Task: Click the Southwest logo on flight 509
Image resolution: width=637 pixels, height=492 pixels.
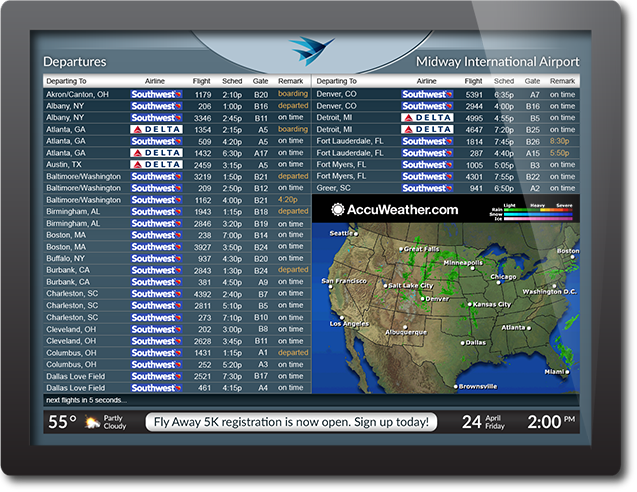Action: pos(156,141)
